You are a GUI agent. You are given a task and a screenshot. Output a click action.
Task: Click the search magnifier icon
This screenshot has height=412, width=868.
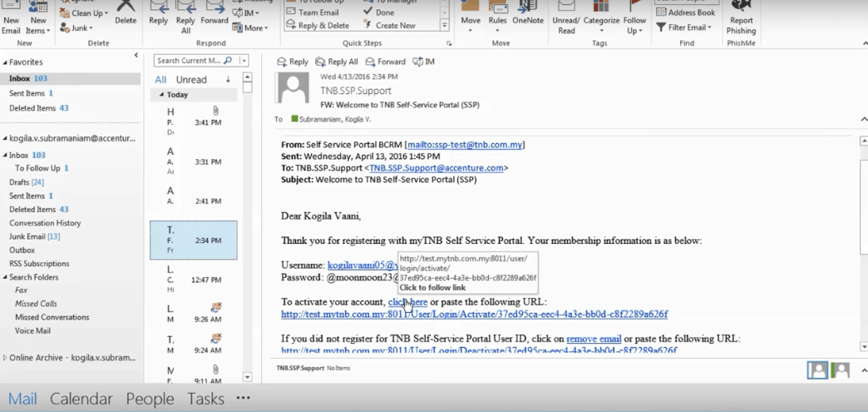pyautogui.click(x=228, y=61)
